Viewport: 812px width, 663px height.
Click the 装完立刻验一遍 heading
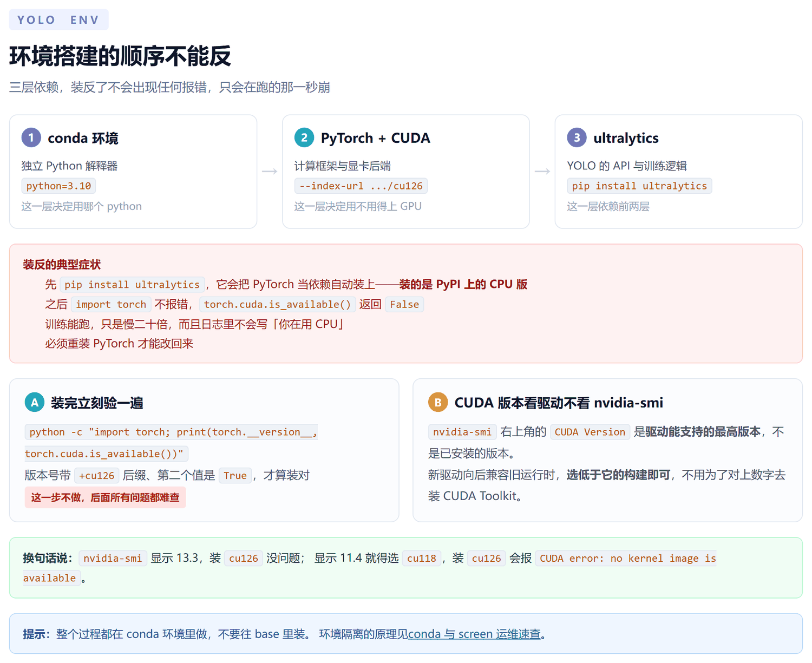97,403
